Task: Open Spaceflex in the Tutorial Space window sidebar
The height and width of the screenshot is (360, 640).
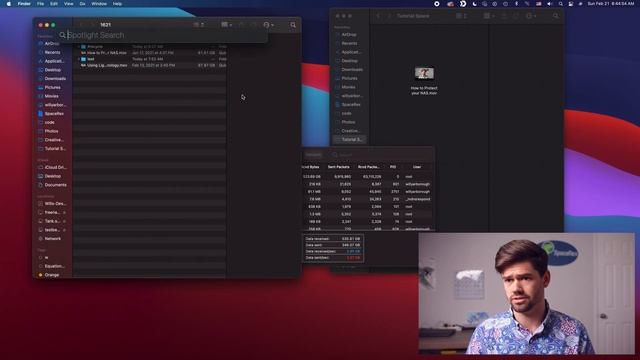Action: [x=349, y=105]
